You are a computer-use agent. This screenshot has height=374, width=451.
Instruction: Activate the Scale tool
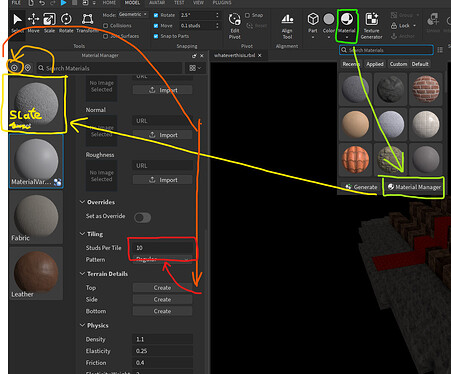coord(49,22)
